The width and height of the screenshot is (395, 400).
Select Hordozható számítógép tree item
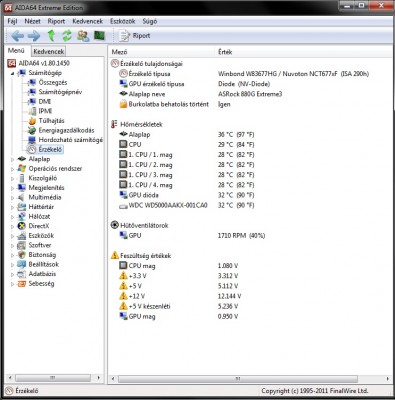click(x=71, y=140)
